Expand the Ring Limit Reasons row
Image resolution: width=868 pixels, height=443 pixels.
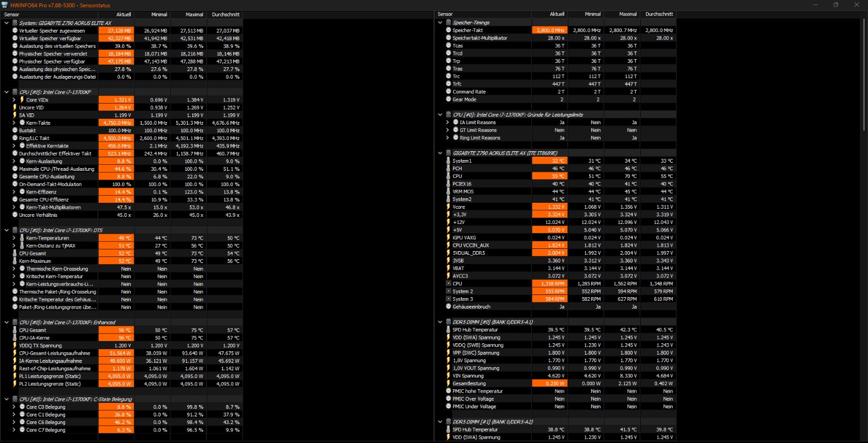(x=448, y=138)
